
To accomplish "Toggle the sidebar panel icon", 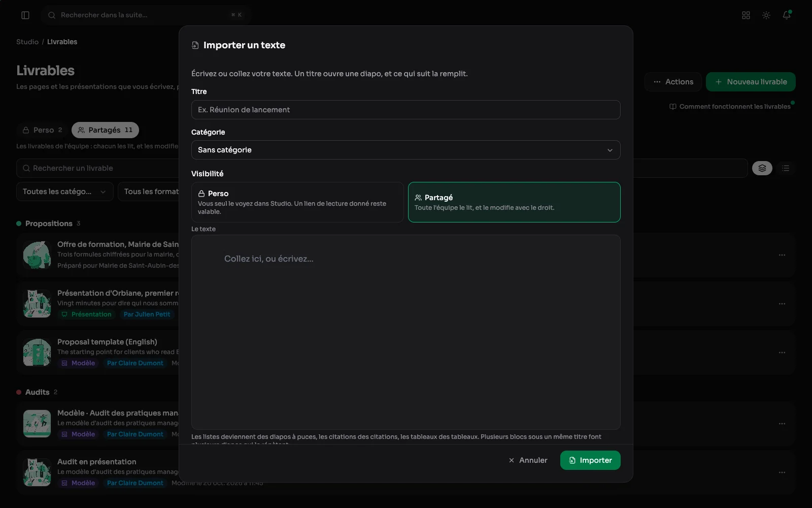I will [x=25, y=15].
